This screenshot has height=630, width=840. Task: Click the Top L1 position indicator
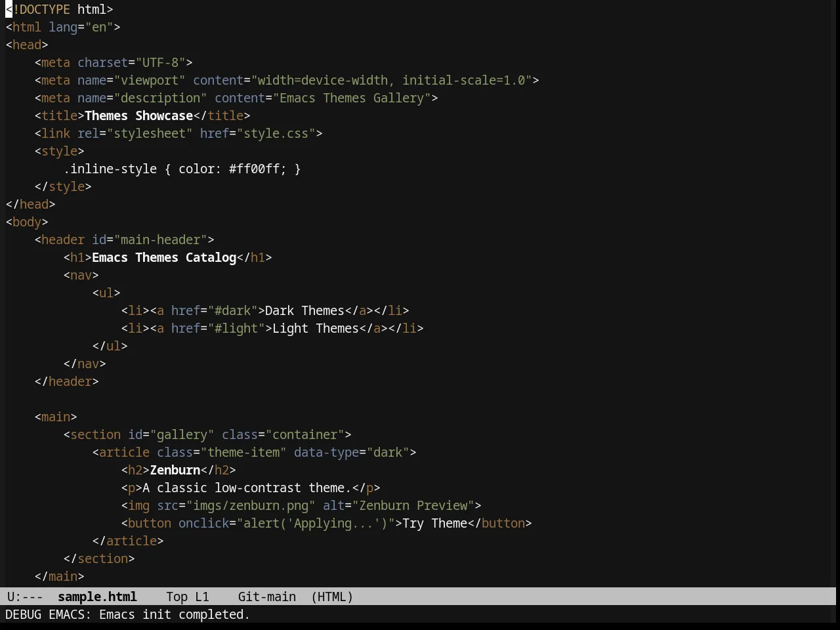tap(187, 597)
